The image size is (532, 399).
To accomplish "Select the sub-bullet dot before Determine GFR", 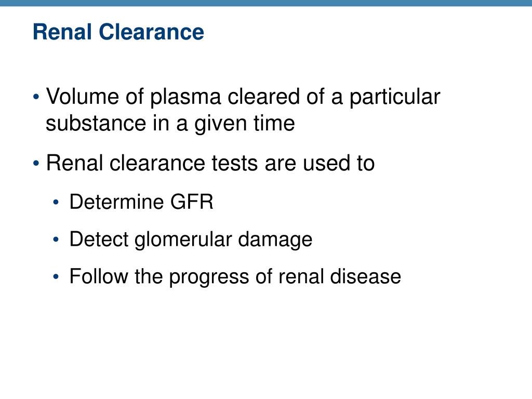I will pos(56,203).
